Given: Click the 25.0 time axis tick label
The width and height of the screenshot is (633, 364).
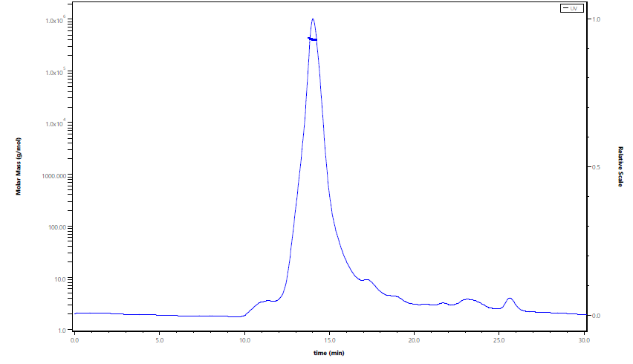Looking at the screenshot, I should [499, 340].
